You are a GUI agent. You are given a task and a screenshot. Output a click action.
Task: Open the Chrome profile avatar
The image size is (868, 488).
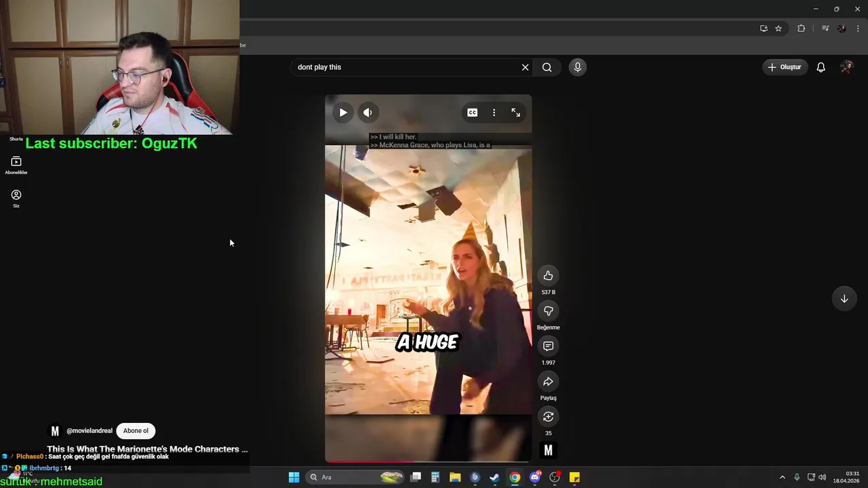click(x=842, y=28)
